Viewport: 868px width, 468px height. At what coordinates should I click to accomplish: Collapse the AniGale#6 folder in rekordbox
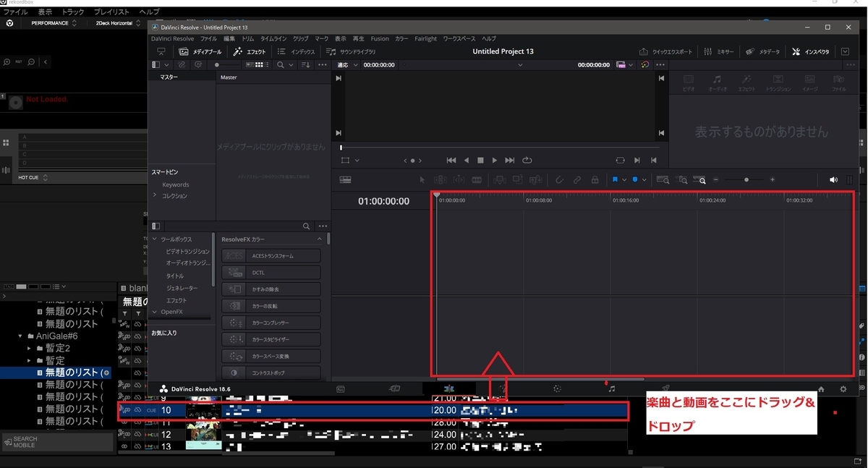[x=20, y=336]
